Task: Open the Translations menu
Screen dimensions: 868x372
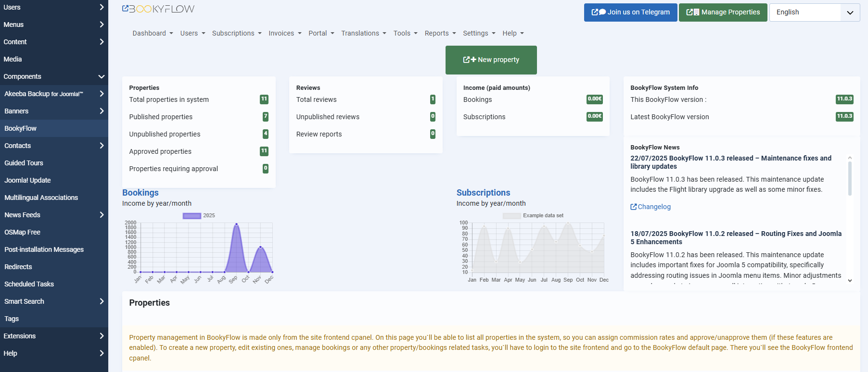Action: point(363,33)
